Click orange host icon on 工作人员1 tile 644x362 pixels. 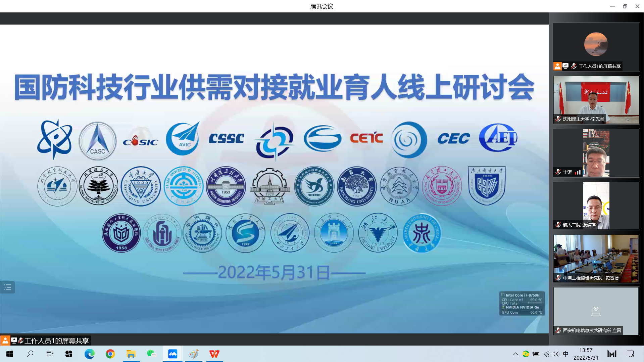click(x=557, y=66)
